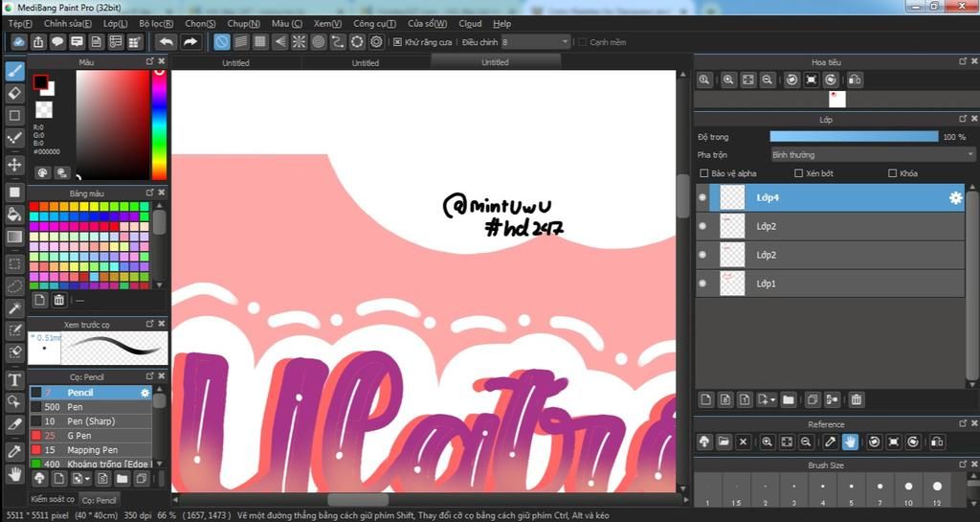Viewport: 980px width, 522px height.
Task: Open Lớp4 layer settings gear
Action: point(955,197)
